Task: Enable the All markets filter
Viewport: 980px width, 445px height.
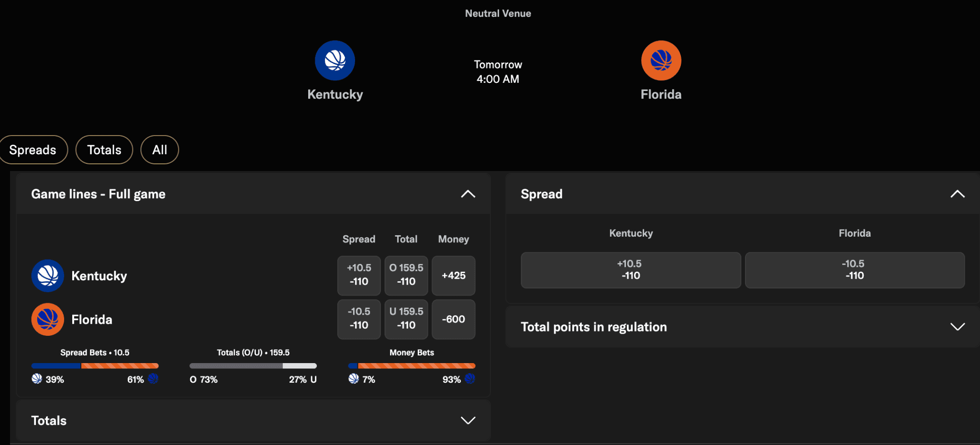Action: point(159,149)
